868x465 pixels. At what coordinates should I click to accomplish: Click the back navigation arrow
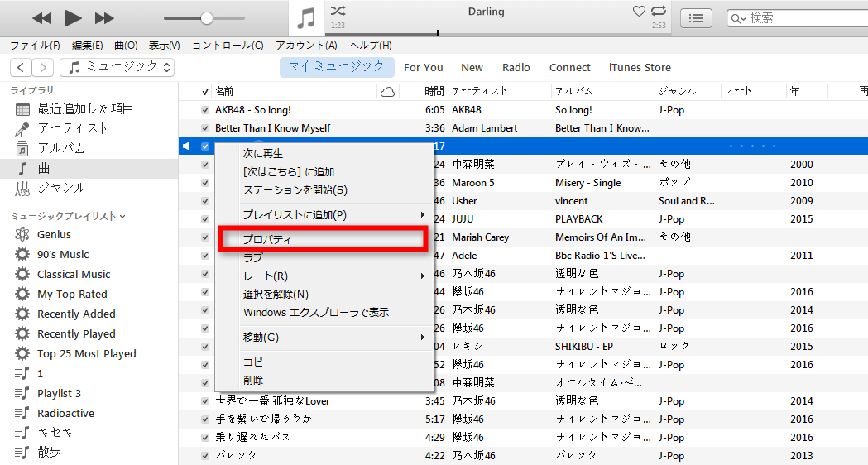tap(21, 68)
